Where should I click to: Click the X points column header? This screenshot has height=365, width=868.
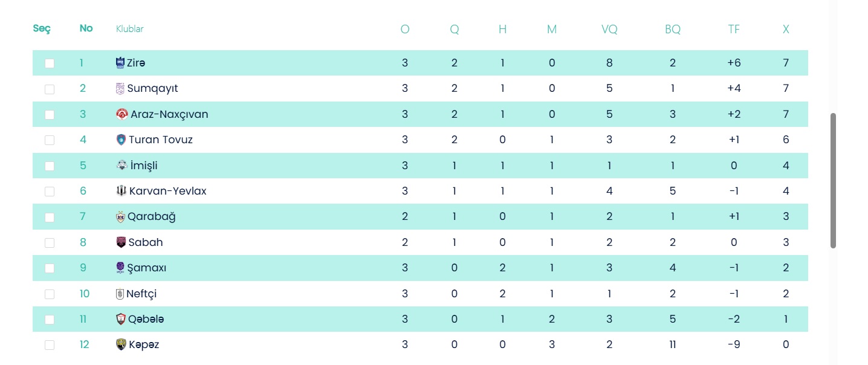coord(786,29)
